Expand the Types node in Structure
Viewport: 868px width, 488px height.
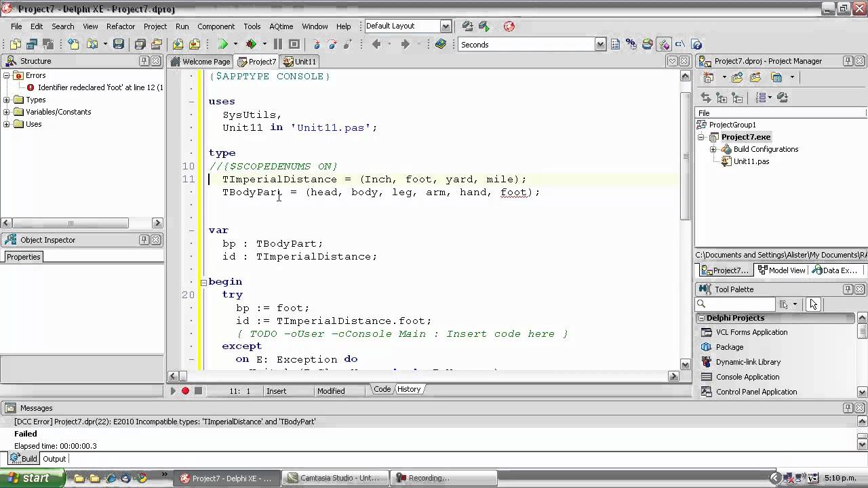[x=7, y=100]
